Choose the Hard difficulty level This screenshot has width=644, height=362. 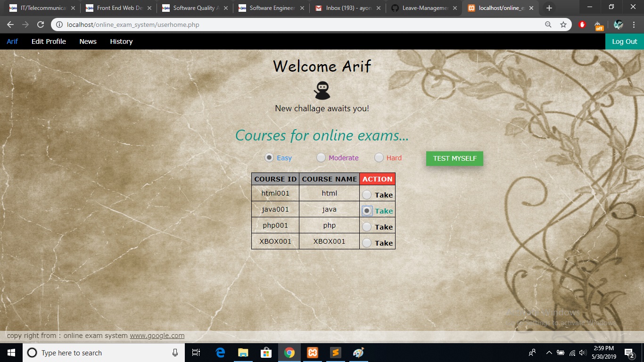click(379, 157)
